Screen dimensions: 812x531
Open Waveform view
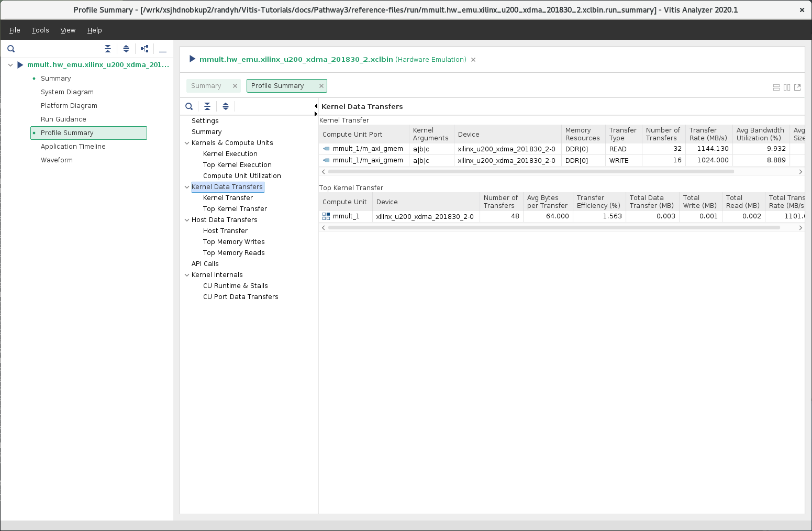(x=57, y=160)
